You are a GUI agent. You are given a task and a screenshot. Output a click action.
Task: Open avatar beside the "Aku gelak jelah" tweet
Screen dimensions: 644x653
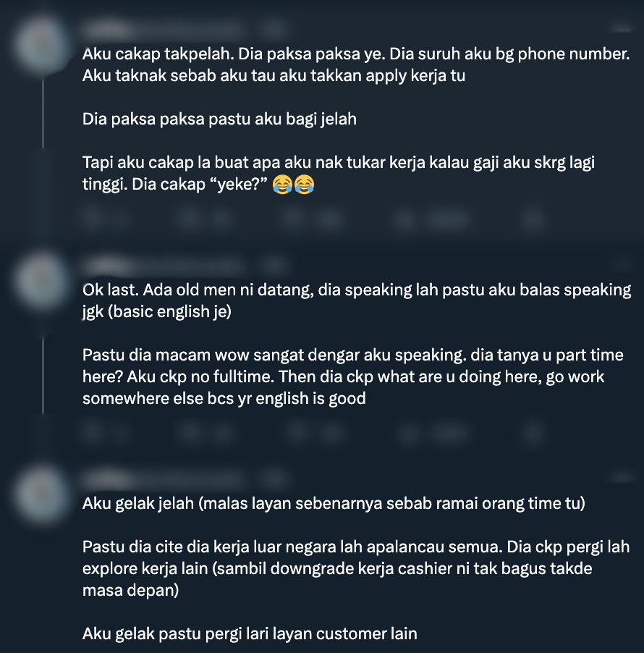click(42, 494)
